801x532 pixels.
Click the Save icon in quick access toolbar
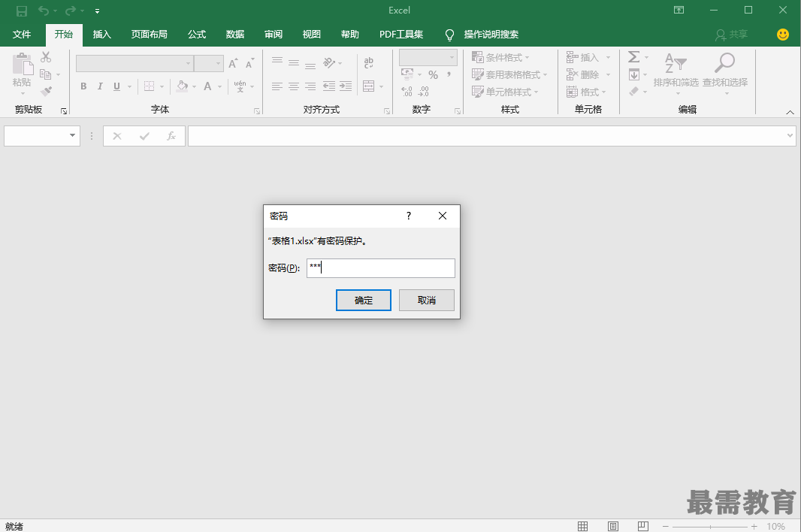pos(22,11)
